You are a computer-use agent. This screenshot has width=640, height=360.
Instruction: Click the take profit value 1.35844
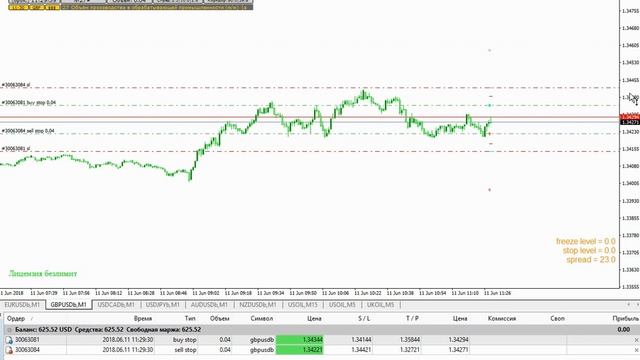[x=410, y=340]
